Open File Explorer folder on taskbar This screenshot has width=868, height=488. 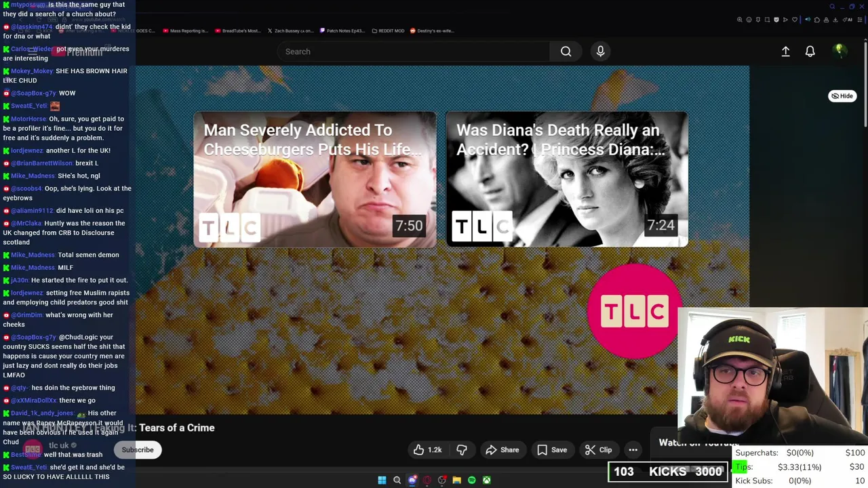click(x=457, y=481)
